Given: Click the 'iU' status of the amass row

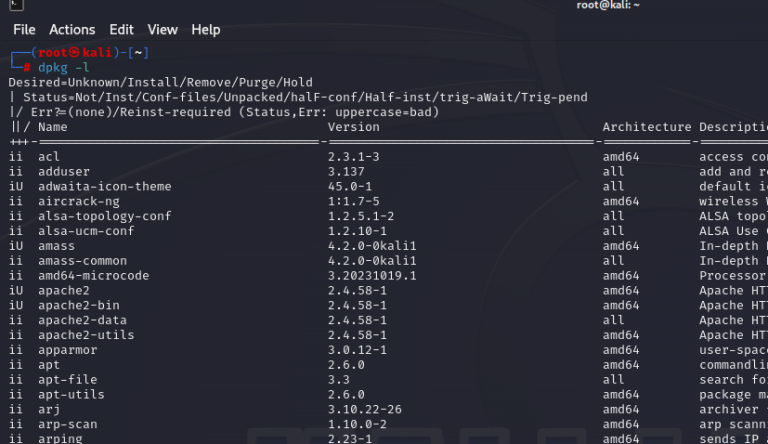Looking at the screenshot, I should click(x=16, y=246).
